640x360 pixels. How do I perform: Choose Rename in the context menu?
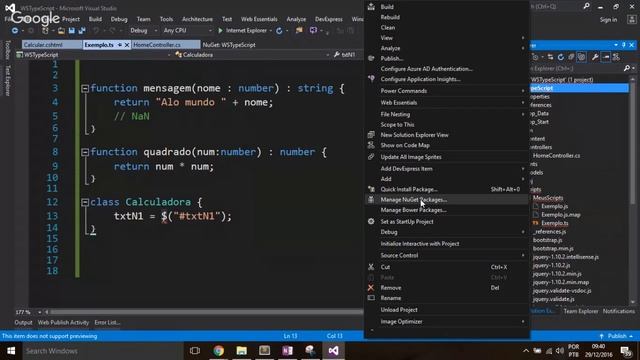click(x=447, y=298)
